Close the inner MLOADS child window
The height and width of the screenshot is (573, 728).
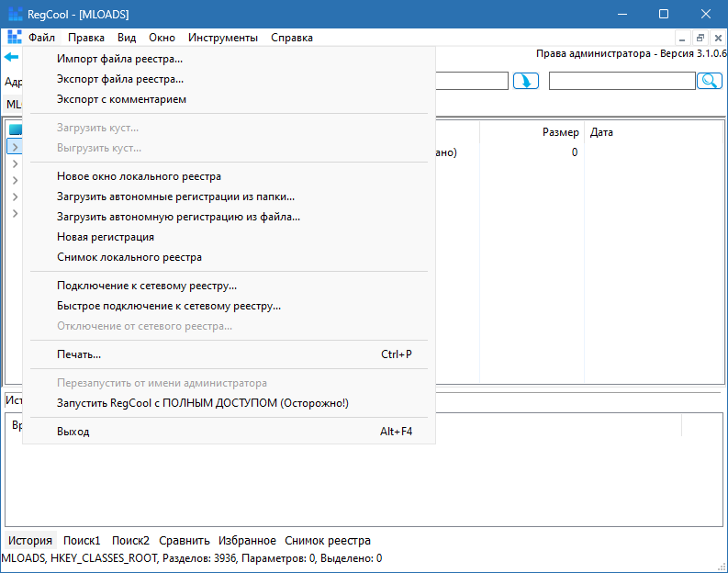point(718,38)
